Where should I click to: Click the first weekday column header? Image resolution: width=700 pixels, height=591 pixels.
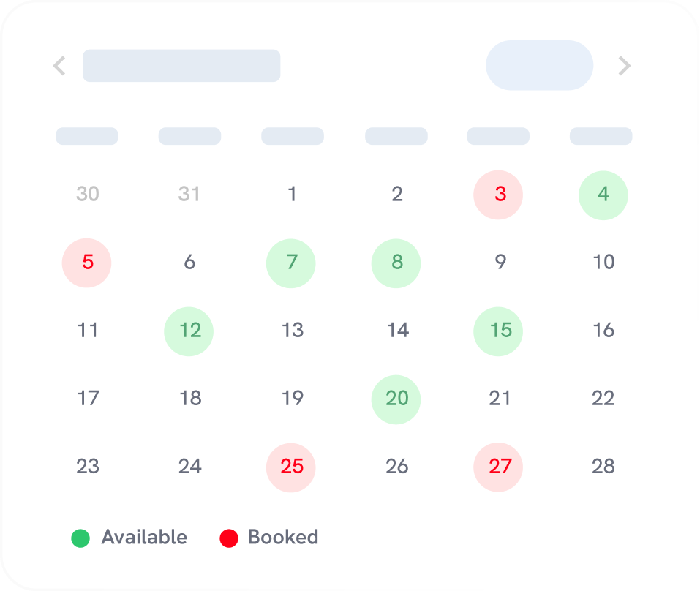pyautogui.click(x=86, y=136)
